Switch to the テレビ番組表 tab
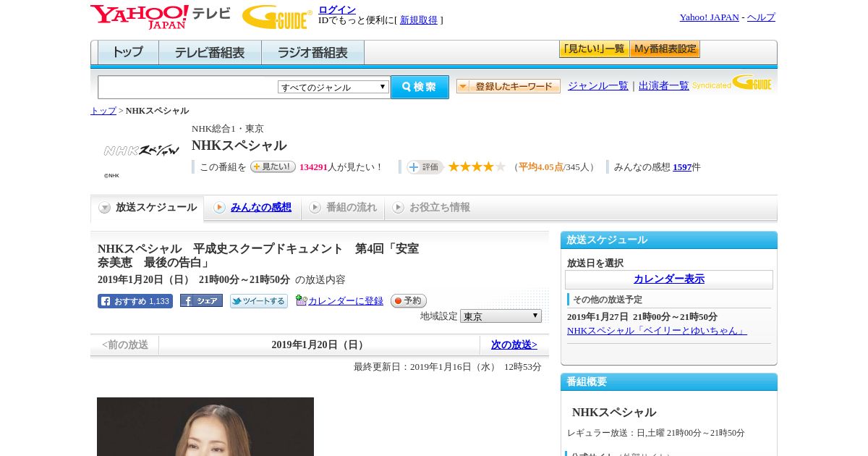Viewport: 868px width, 456px height. [210, 53]
